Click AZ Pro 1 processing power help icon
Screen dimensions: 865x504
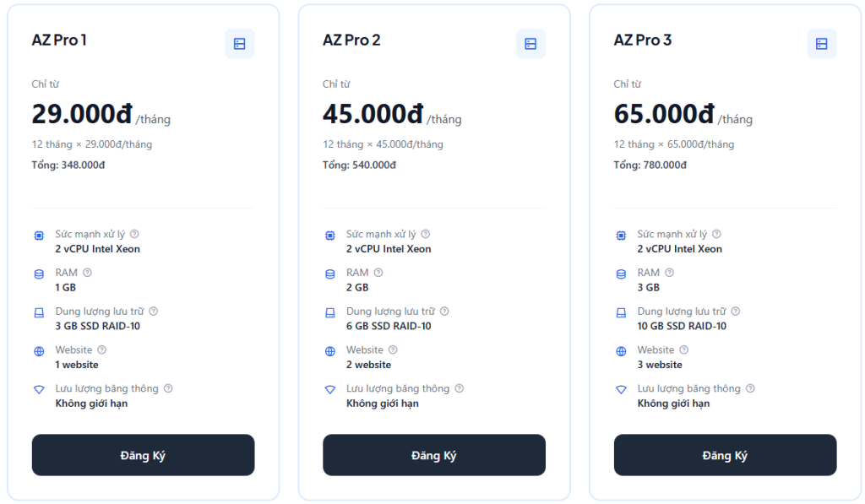click(x=134, y=234)
